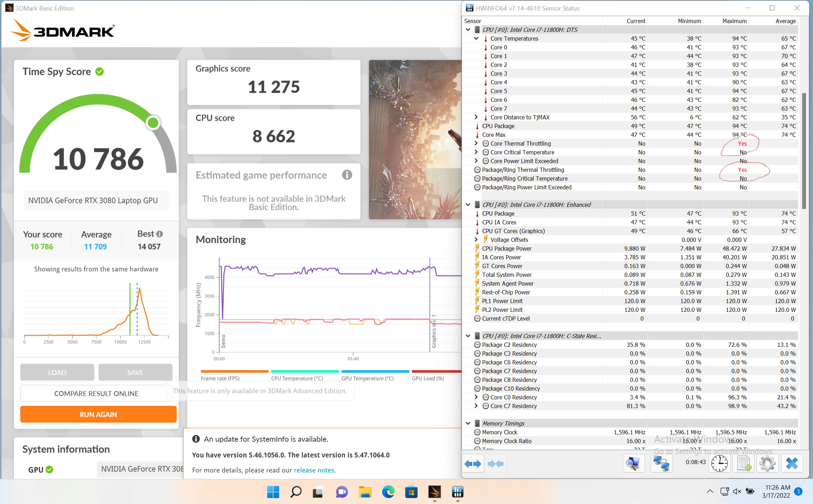Select Package/Ring Thermal Throttling row
This screenshot has width=813, height=504.
pyautogui.click(x=630, y=170)
